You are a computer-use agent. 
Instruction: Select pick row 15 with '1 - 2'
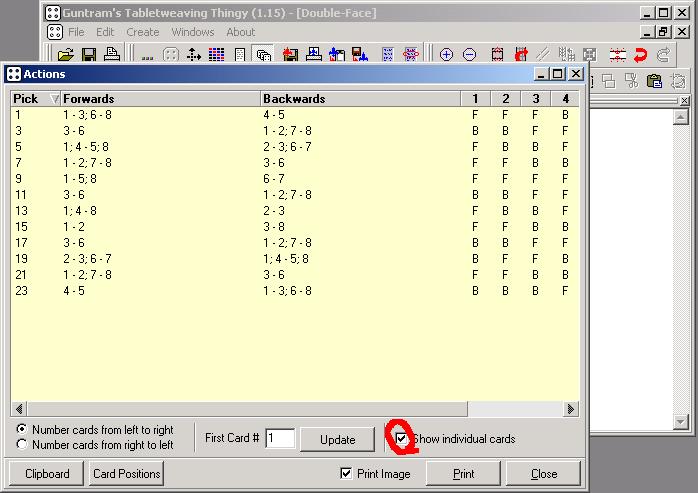pos(295,227)
